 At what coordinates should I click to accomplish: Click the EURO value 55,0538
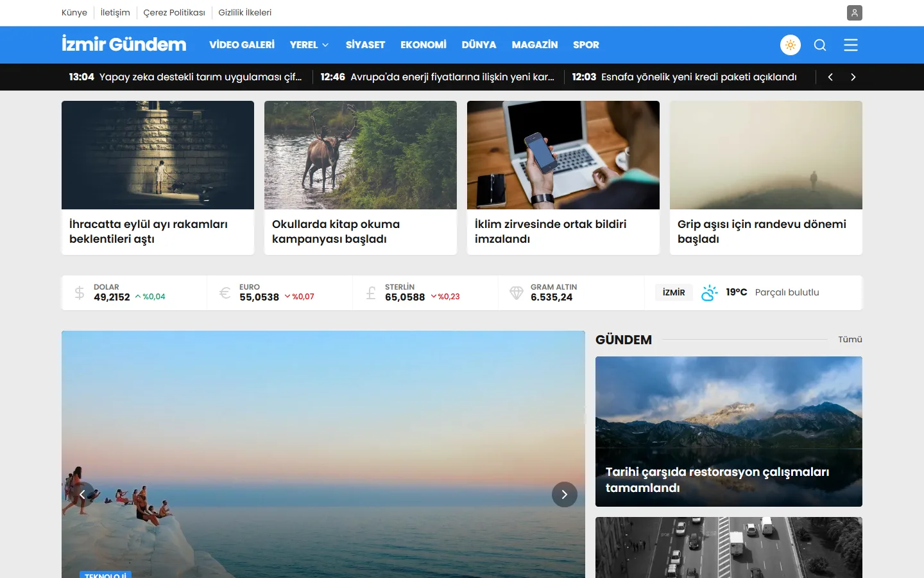coord(259,297)
